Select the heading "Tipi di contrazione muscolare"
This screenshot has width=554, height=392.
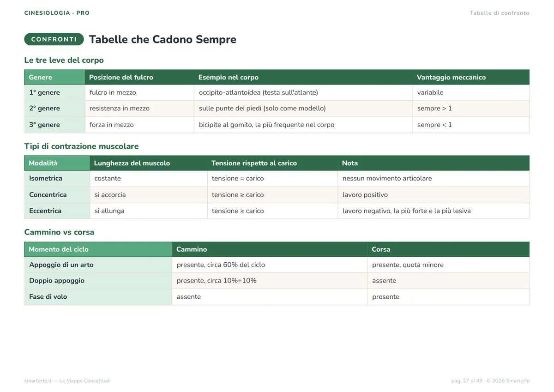(x=81, y=146)
